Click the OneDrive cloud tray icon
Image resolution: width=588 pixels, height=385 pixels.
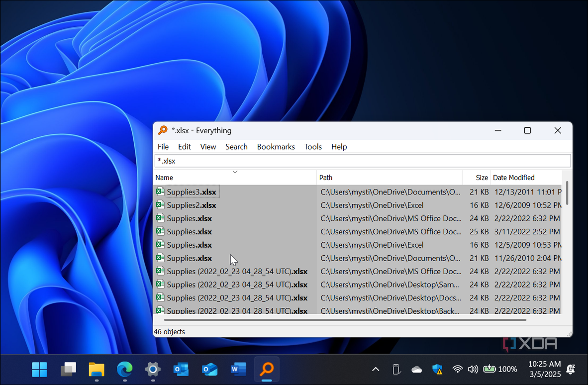pyautogui.click(x=417, y=370)
